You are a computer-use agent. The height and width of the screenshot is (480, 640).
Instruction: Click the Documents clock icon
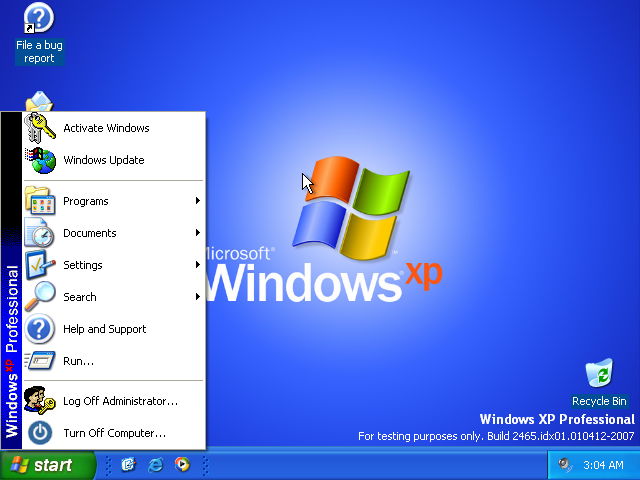[39, 233]
